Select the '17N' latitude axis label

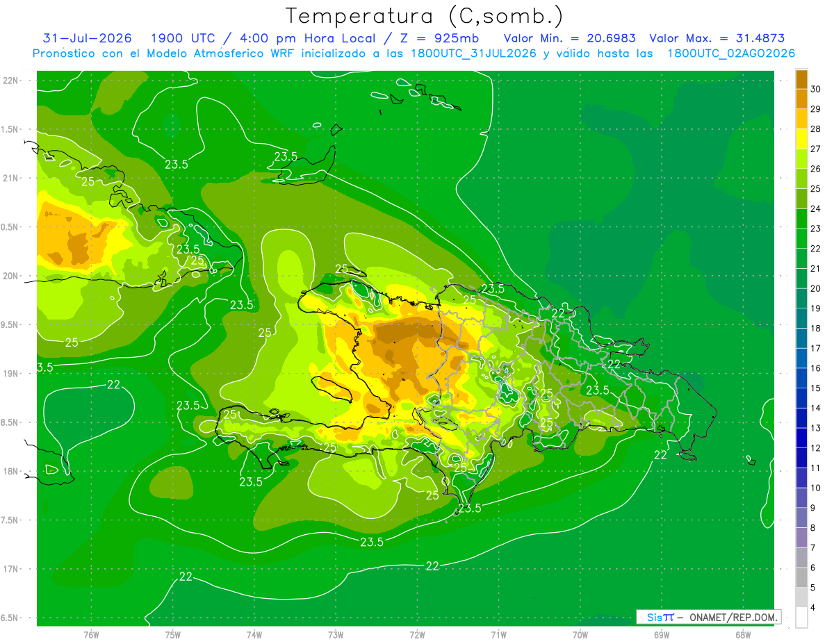point(10,569)
